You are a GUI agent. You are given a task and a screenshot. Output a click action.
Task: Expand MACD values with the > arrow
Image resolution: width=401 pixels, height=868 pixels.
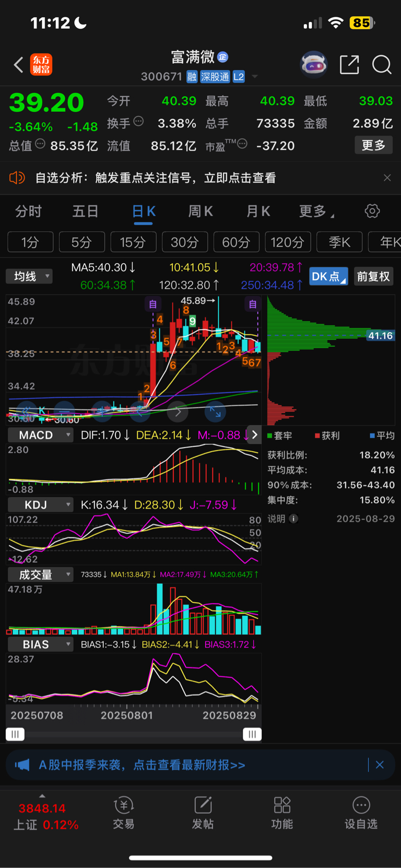pos(254,435)
